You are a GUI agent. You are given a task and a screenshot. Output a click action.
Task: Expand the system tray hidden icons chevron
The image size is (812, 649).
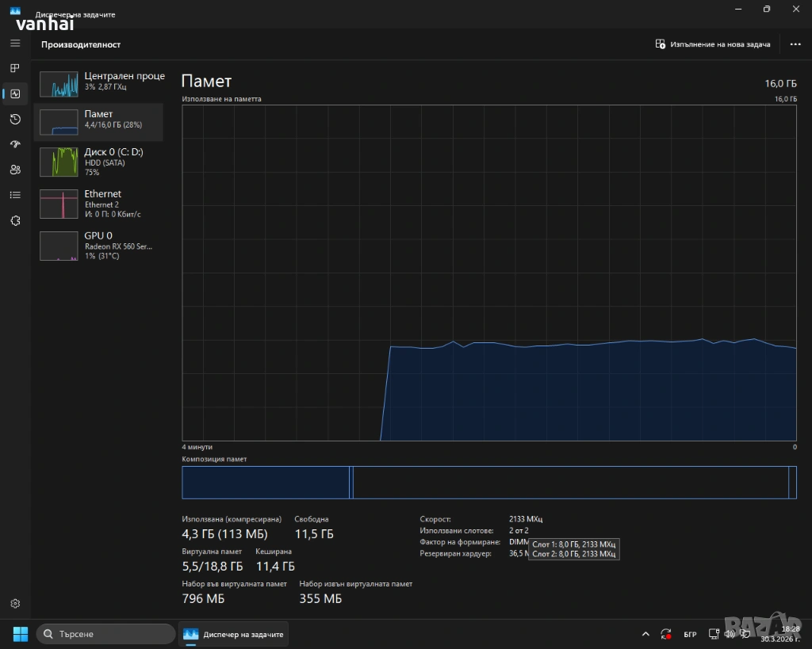(645, 634)
